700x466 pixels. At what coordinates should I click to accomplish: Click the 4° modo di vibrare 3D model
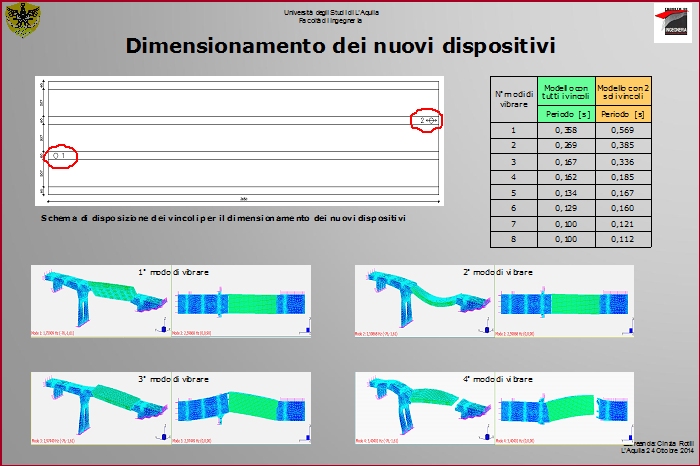424,410
